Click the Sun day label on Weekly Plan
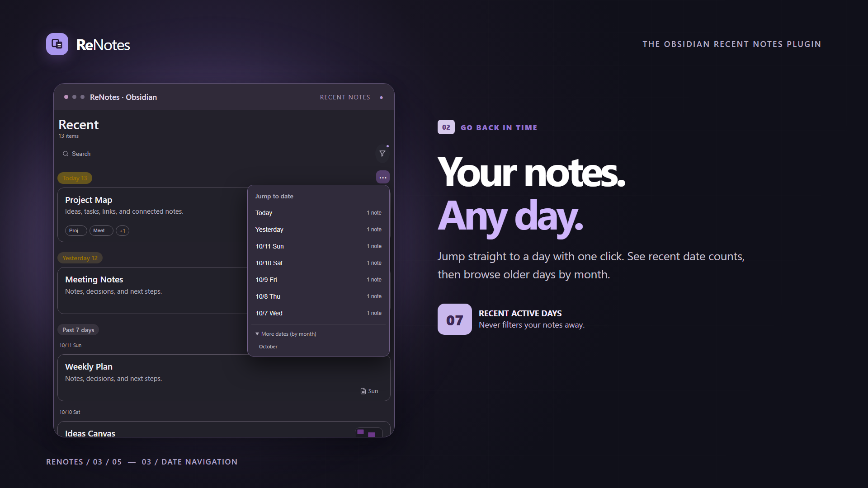This screenshot has height=488, width=868. tap(373, 391)
